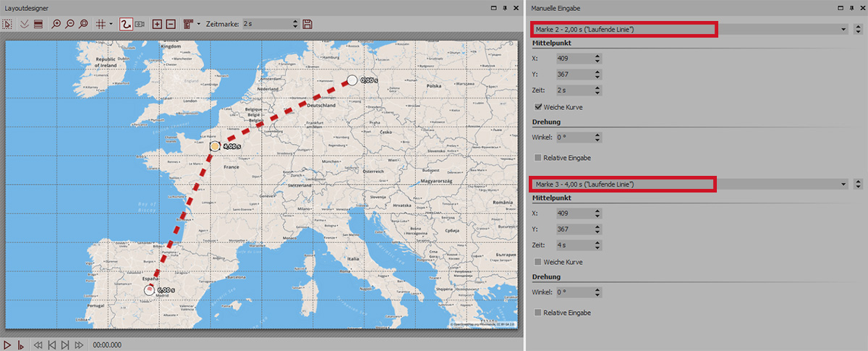868x351 pixels.
Task: Uncheck Weiche Kurve for Marke 2
Action: point(538,106)
